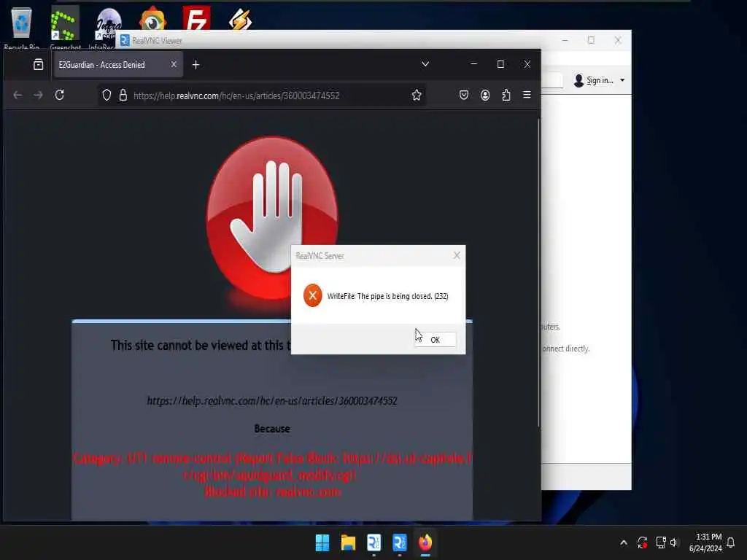Image resolution: width=747 pixels, height=560 pixels.
Task: Close the RealVNC Server error dialog
Action: 457,256
